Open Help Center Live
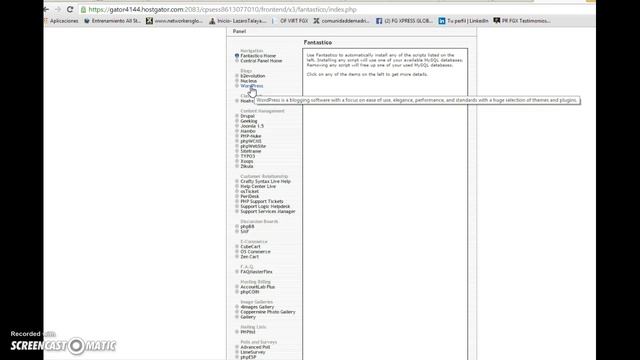Viewport: 640px width, 360px height. (258, 186)
